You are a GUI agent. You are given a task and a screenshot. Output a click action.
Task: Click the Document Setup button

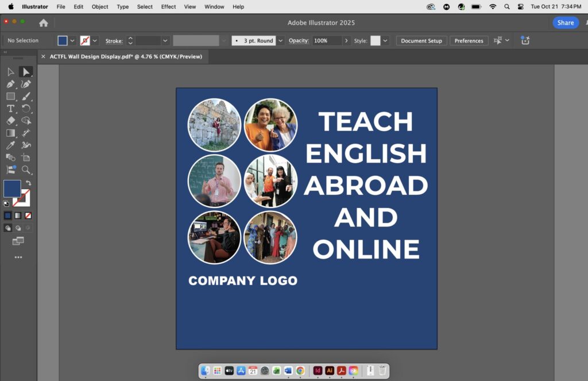[421, 41]
